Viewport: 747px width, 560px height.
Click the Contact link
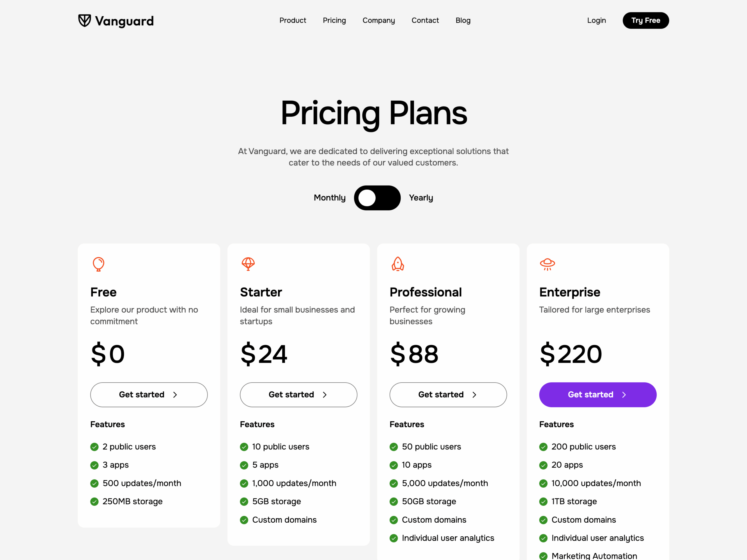coord(425,20)
